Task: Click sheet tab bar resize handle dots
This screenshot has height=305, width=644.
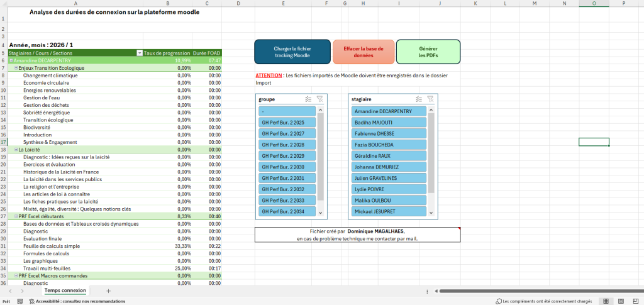Action: 427,291
